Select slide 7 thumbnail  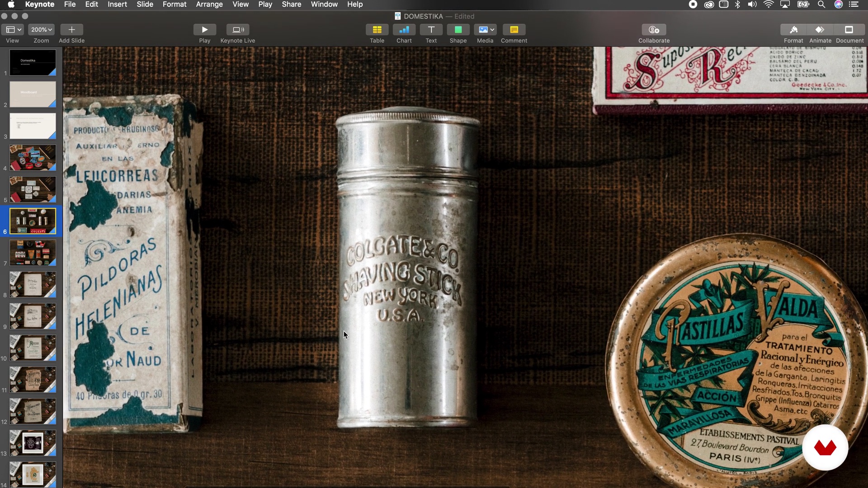33,253
